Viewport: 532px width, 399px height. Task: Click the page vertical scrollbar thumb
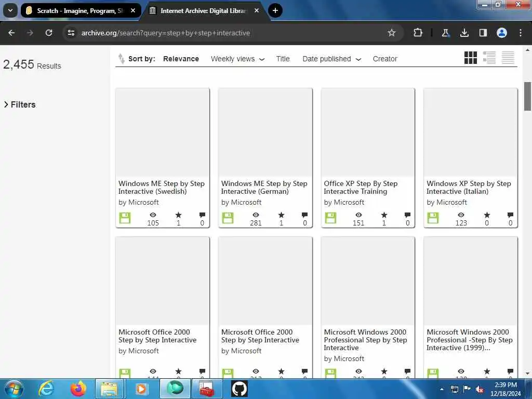527,96
